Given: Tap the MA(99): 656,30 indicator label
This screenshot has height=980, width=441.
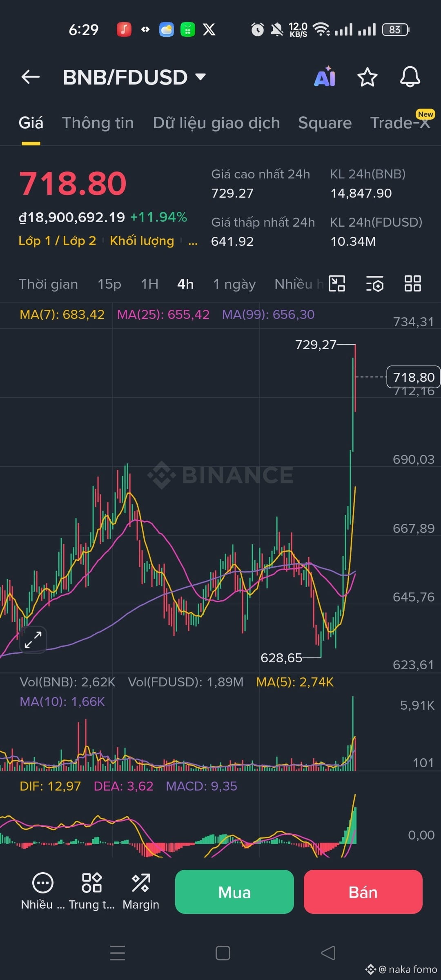Looking at the screenshot, I should (x=268, y=314).
